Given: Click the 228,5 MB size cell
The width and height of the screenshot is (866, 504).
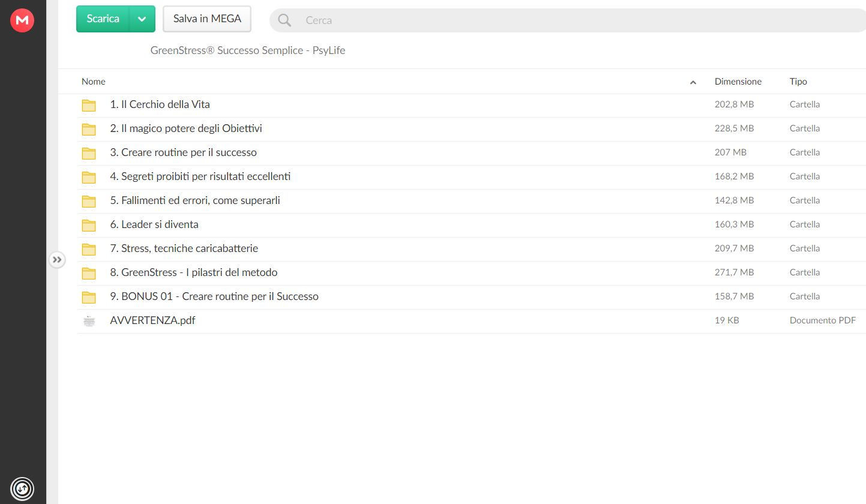Looking at the screenshot, I should tap(734, 128).
